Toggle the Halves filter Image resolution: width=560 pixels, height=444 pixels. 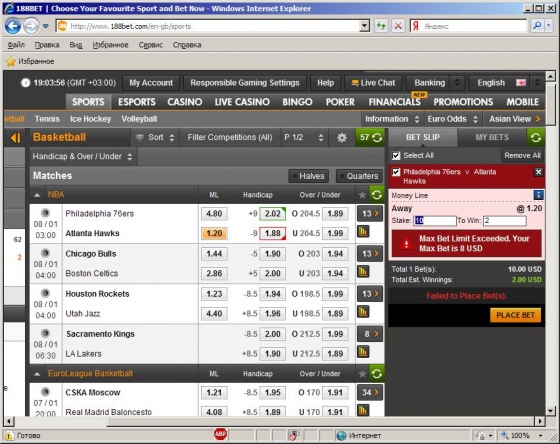click(309, 176)
